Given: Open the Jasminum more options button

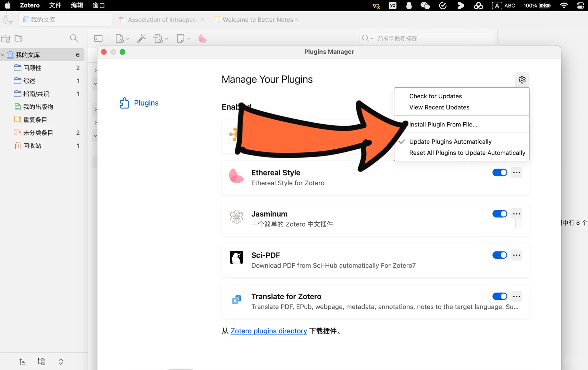Looking at the screenshot, I should tap(517, 214).
